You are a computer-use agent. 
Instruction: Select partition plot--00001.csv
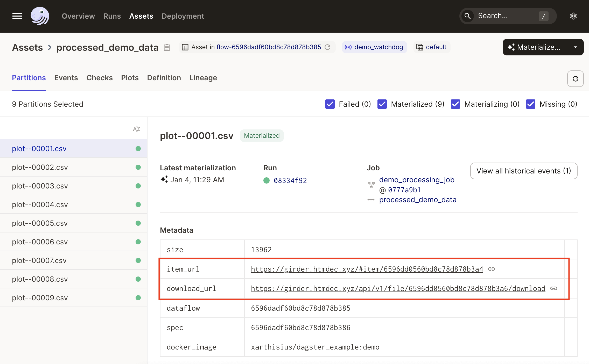pyautogui.click(x=74, y=149)
